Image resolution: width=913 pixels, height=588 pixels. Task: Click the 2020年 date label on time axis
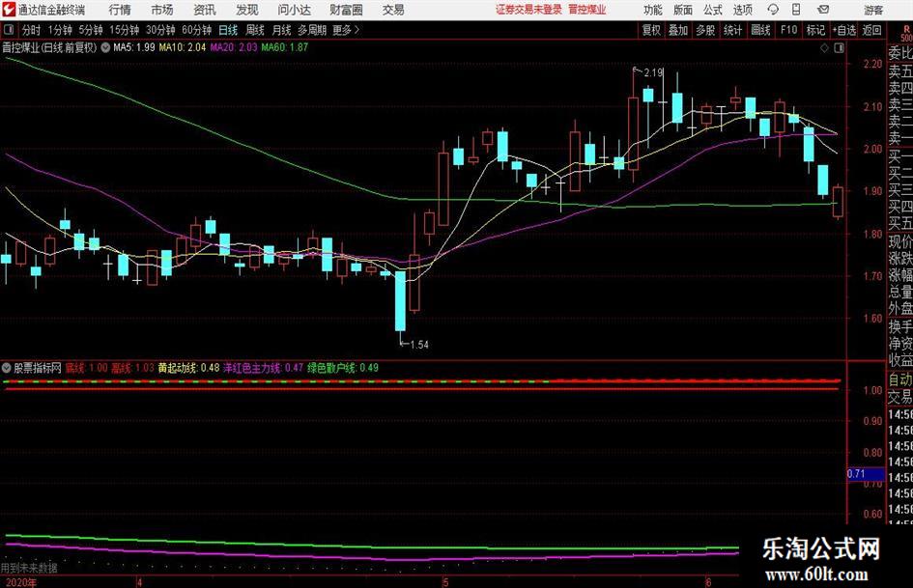20,582
